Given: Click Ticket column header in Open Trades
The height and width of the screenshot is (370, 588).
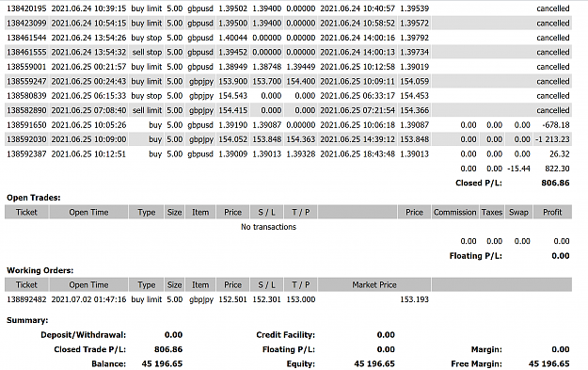Looking at the screenshot, I should (x=26, y=212).
